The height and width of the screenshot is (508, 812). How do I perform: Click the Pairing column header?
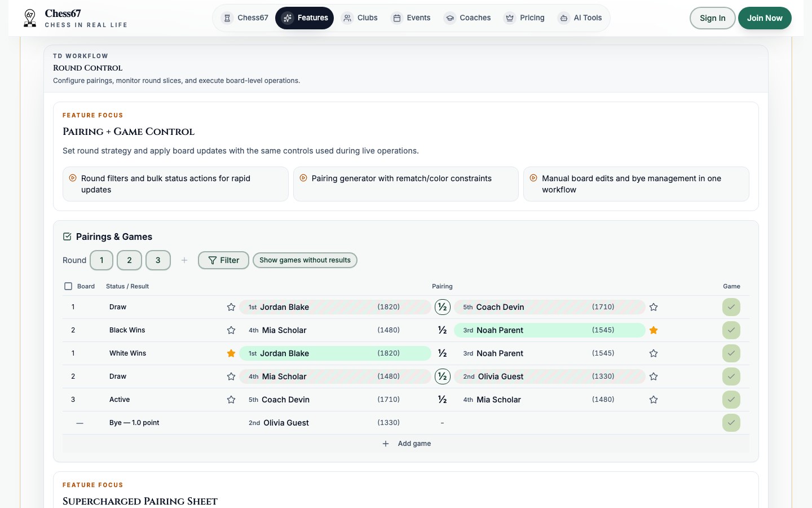pos(442,286)
